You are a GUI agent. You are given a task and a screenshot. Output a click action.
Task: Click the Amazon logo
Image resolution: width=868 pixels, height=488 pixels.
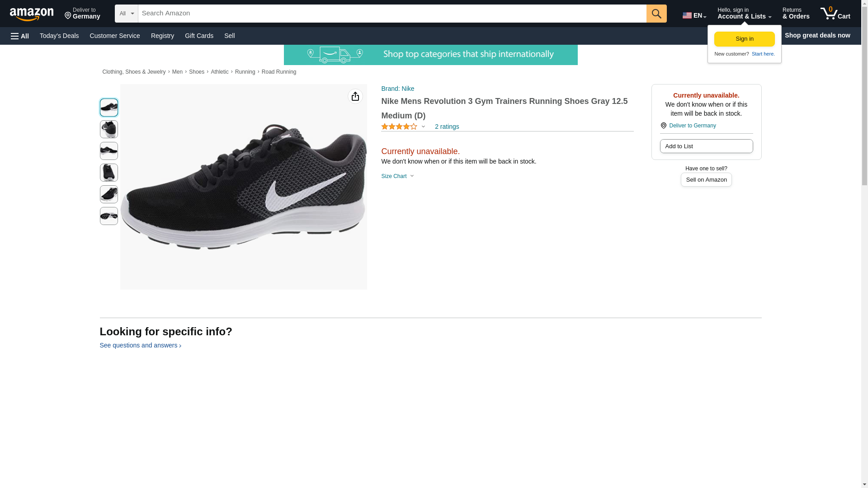(32, 14)
